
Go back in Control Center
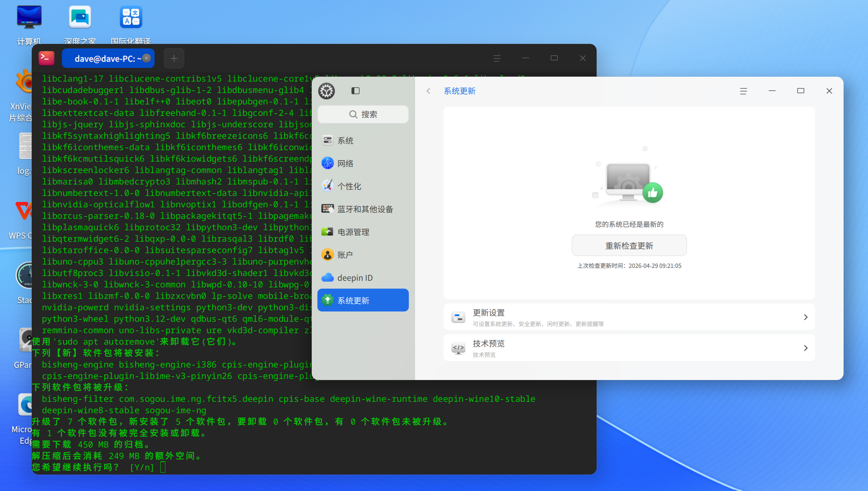[428, 91]
